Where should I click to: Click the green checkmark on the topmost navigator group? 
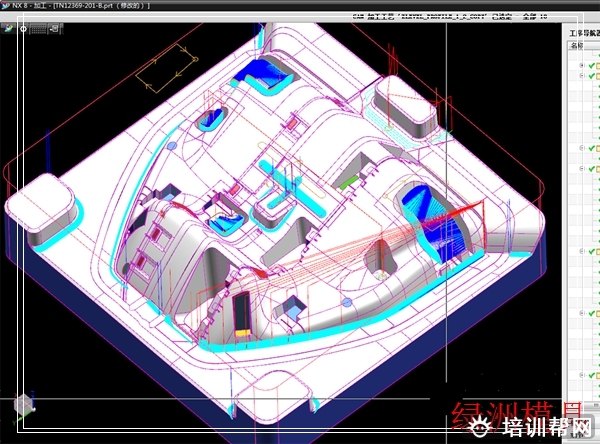tap(589, 66)
